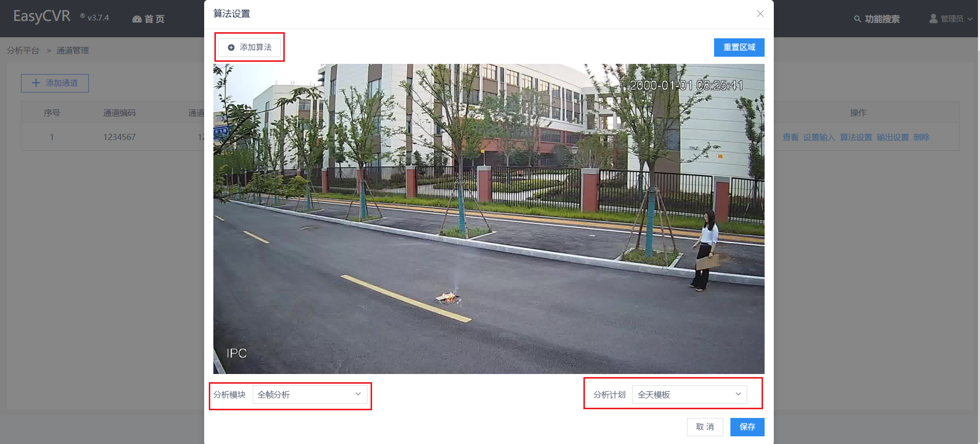
Task: Open the 分析模块 dropdown
Action: (x=310, y=394)
